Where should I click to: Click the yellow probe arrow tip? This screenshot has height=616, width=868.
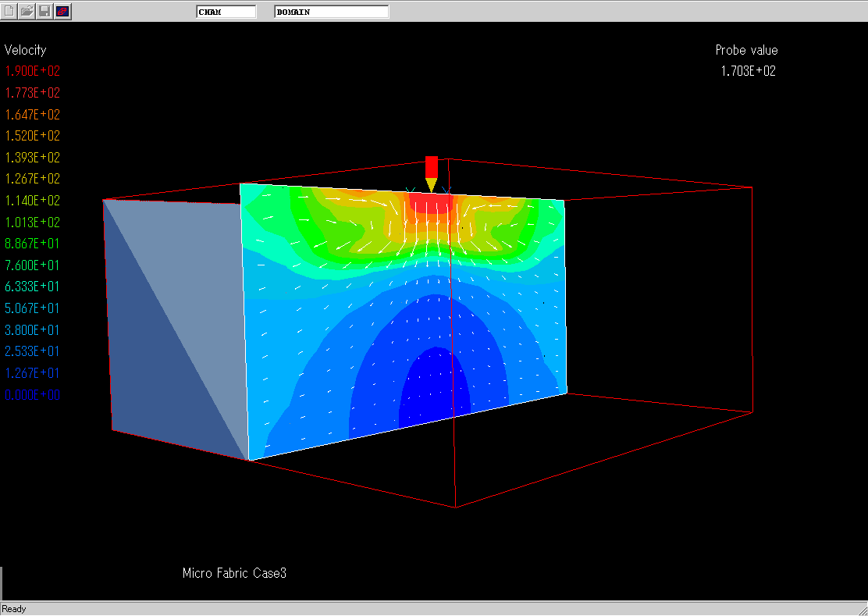click(432, 186)
